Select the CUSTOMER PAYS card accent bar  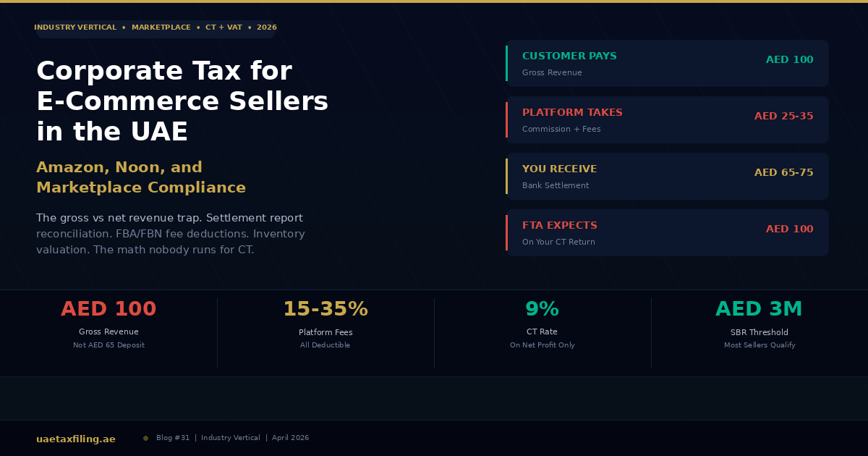pos(506,63)
